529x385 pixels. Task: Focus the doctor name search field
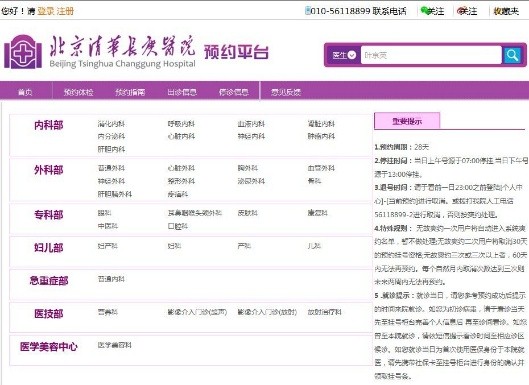[431, 55]
